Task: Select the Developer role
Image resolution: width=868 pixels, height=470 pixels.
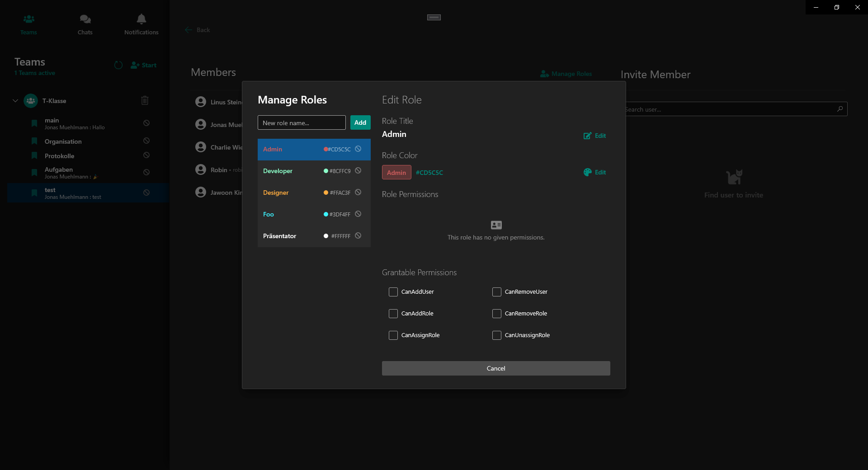Action: point(314,171)
